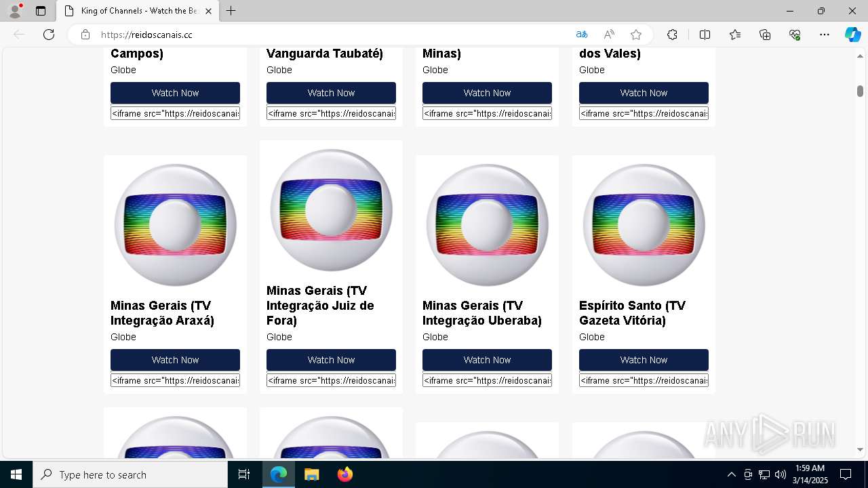View site information lock icon
This screenshot has height=488, width=868.
[85, 35]
